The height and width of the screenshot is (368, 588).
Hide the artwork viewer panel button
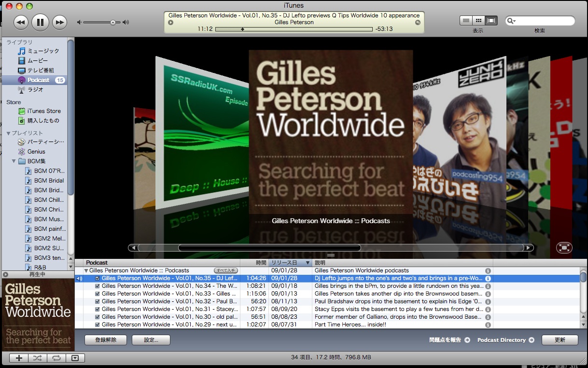click(75, 358)
